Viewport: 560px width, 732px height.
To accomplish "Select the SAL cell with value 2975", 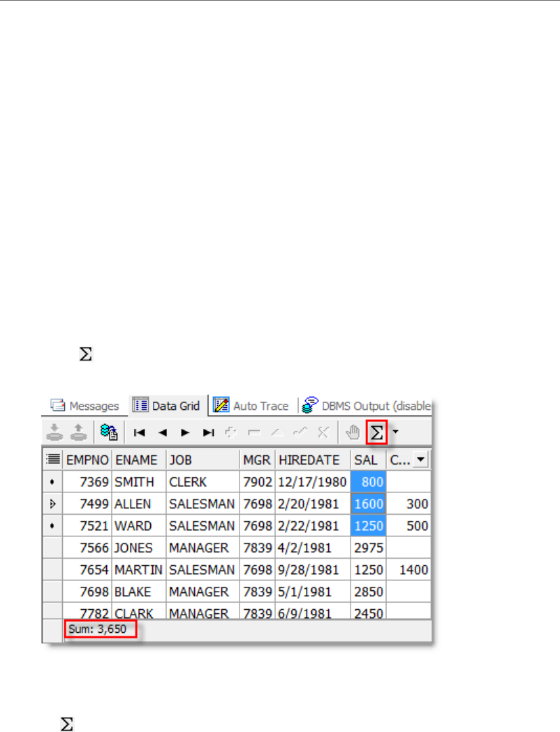I will [x=368, y=548].
